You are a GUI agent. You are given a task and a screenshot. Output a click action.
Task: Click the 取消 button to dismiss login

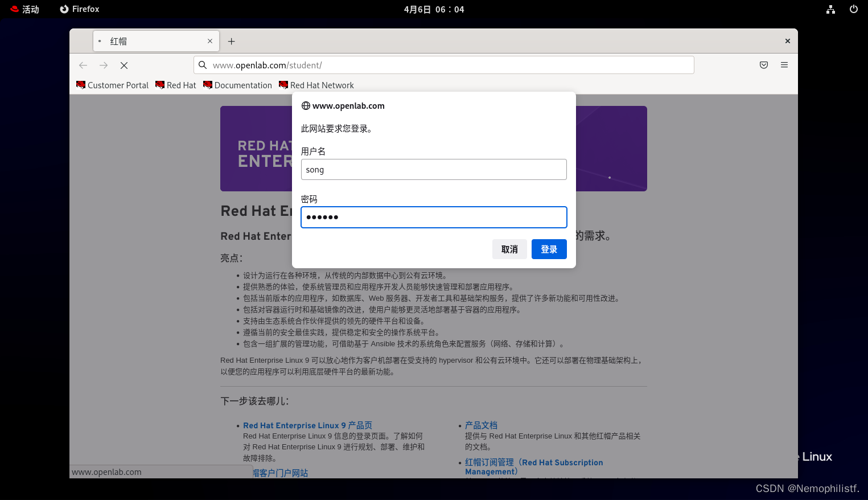[x=509, y=249]
